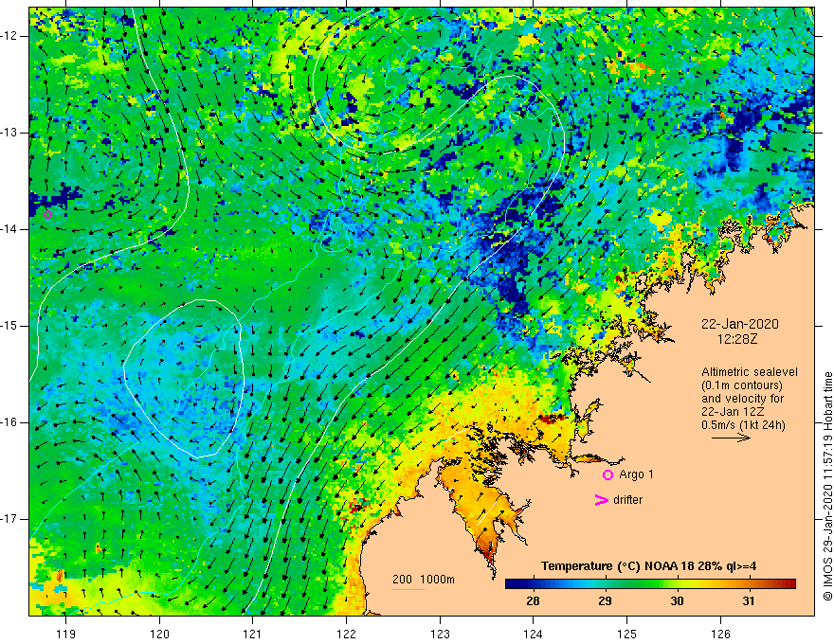Click the '30' color bar label
The width and height of the screenshot is (834, 644).
[677, 601]
